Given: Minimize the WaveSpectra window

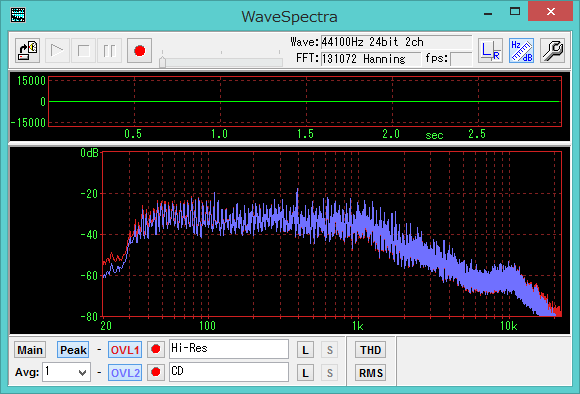Looking at the screenshot, I should click(x=488, y=13).
